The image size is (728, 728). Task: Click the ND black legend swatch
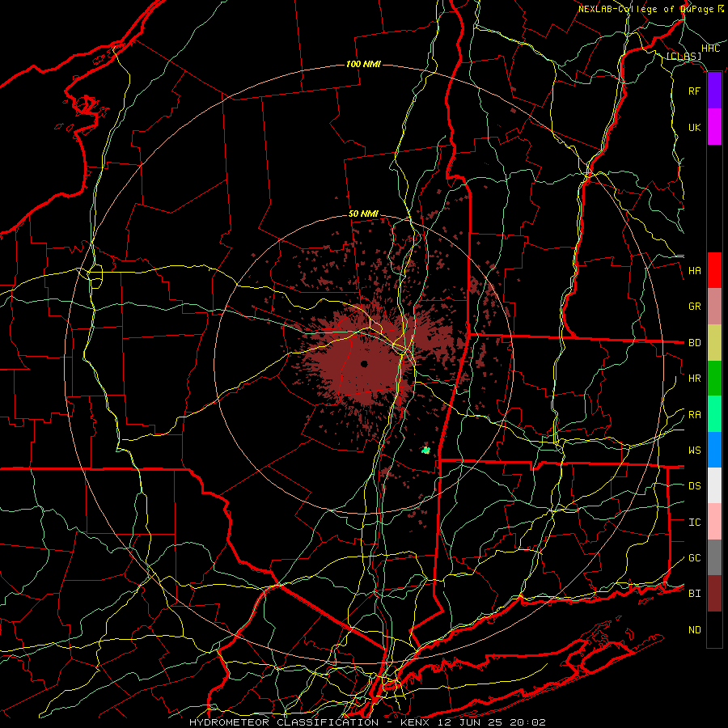tap(714, 629)
